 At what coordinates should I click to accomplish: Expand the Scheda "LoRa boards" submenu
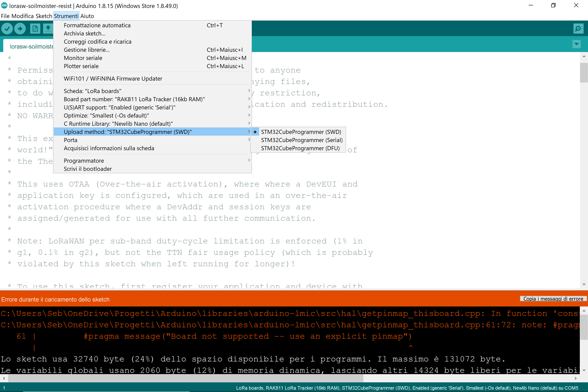pos(153,91)
